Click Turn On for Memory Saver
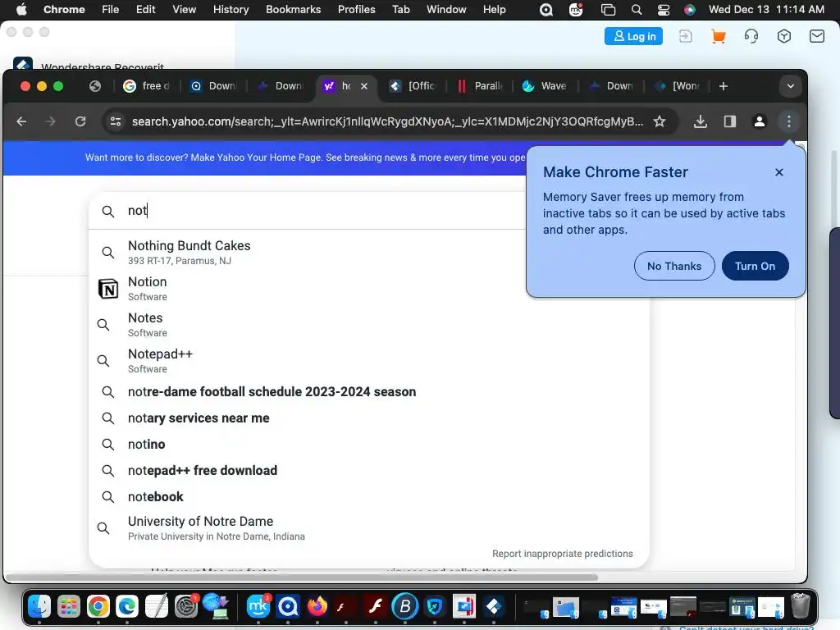Screen dimensions: 840x630 pyautogui.click(x=755, y=266)
